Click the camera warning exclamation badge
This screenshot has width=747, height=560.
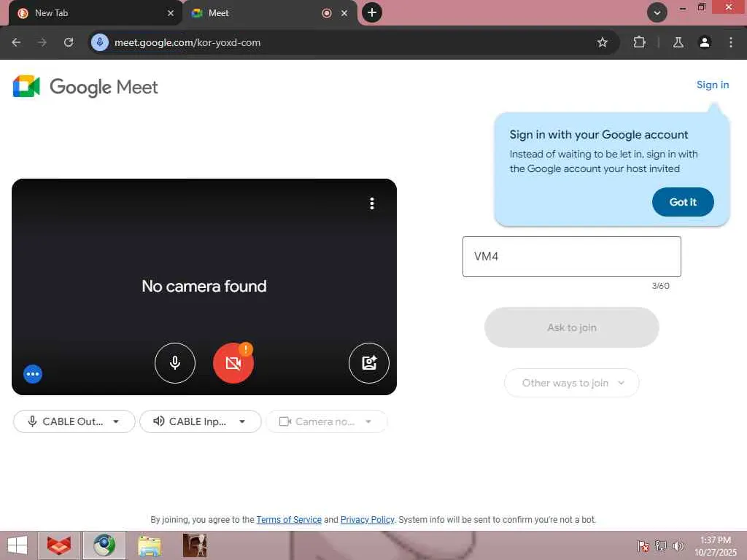[245, 349]
